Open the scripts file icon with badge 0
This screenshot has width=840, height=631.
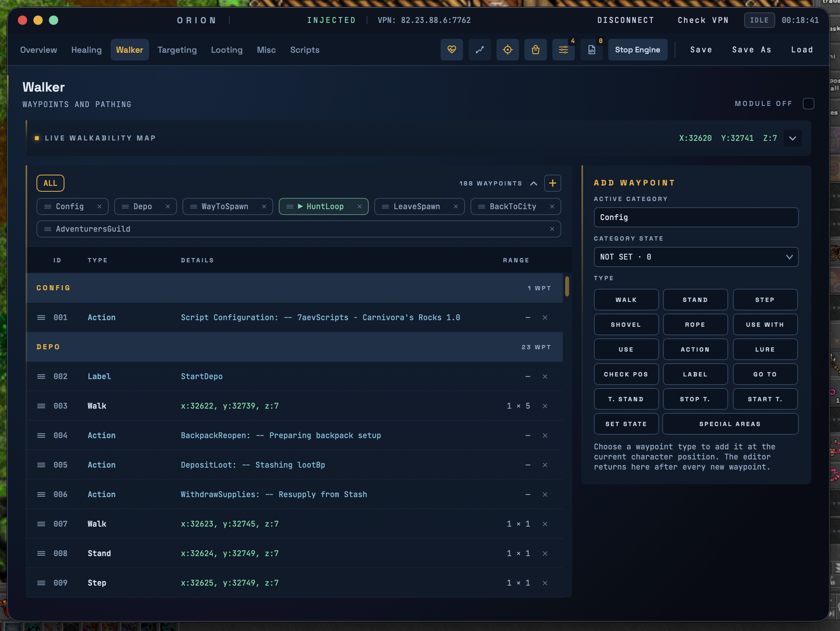591,50
